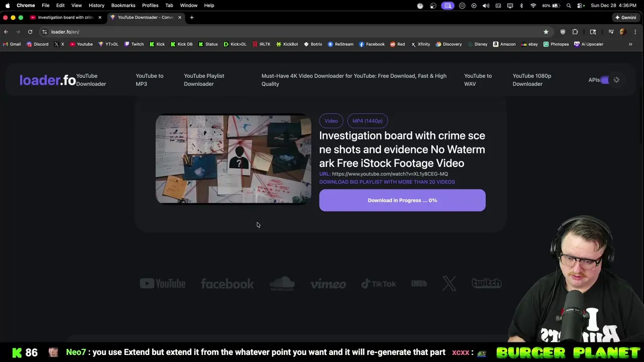Click the sun theme icon in header
644x362 pixels.
(616, 80)
